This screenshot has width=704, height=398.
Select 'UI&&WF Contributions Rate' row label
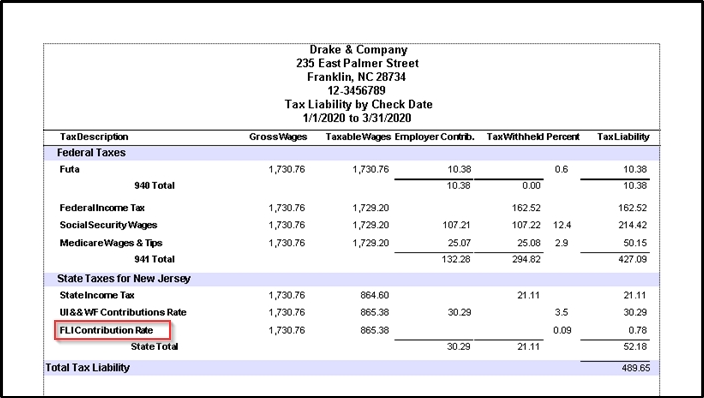pos(123,312)
